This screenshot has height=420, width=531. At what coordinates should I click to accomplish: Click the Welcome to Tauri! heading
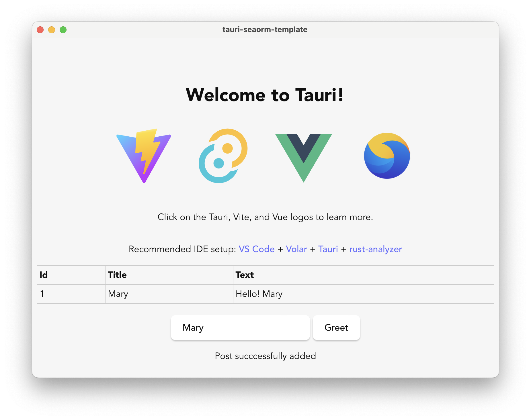[265, 95]
